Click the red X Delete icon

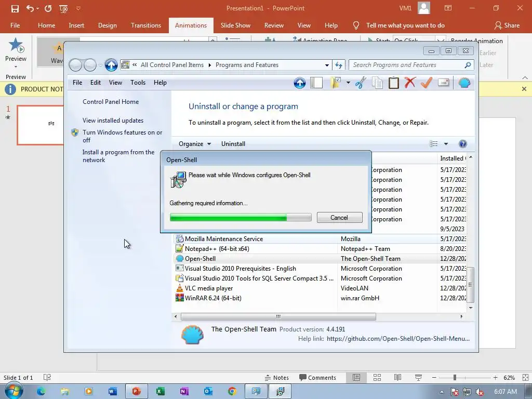[x=410, y=83]
